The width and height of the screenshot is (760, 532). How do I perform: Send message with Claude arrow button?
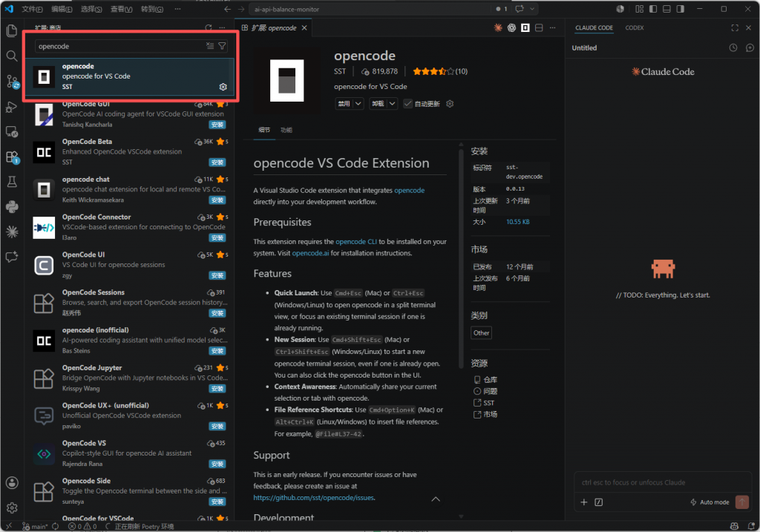(741, 502)
